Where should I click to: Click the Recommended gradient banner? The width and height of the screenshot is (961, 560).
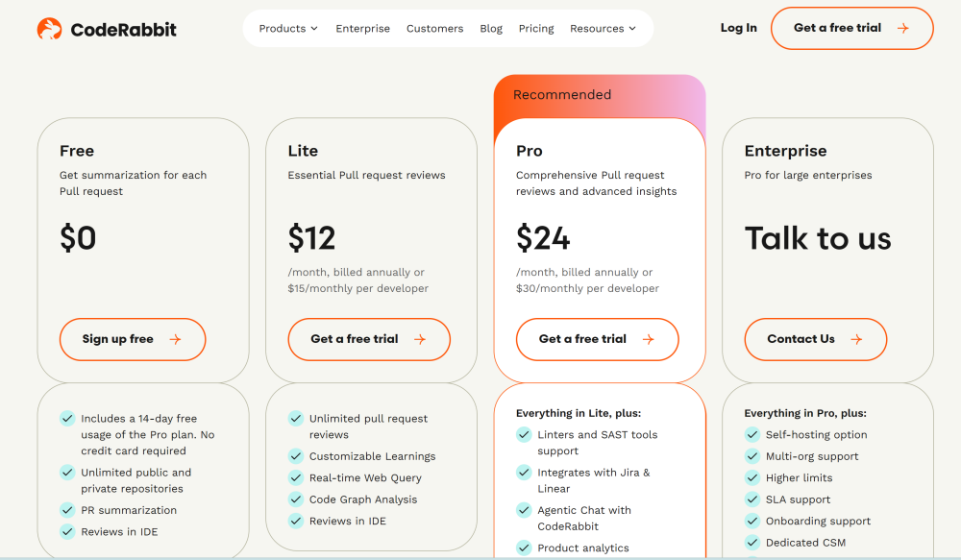click(600, 94)
